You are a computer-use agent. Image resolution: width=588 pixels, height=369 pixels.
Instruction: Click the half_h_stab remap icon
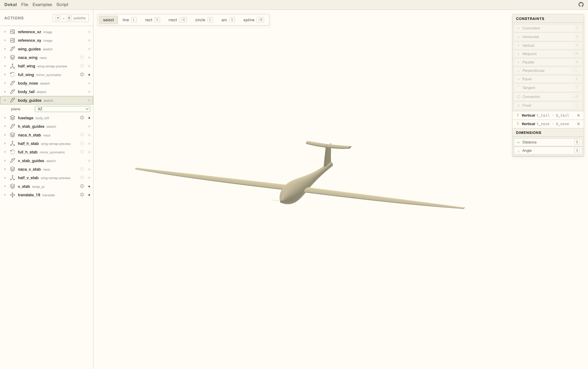tap(12, 143)
